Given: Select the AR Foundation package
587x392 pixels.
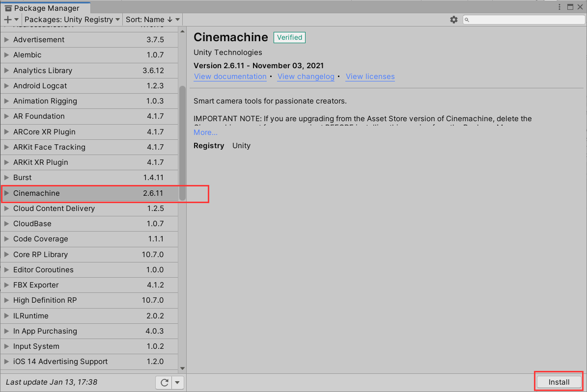Looking at the screenshot, I should pyautogui.click(x=89, y=116).
